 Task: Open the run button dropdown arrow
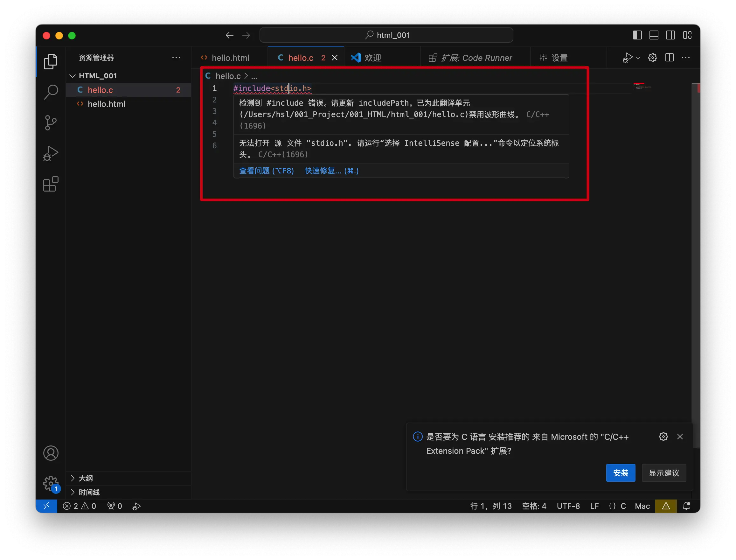click(638, 58)
